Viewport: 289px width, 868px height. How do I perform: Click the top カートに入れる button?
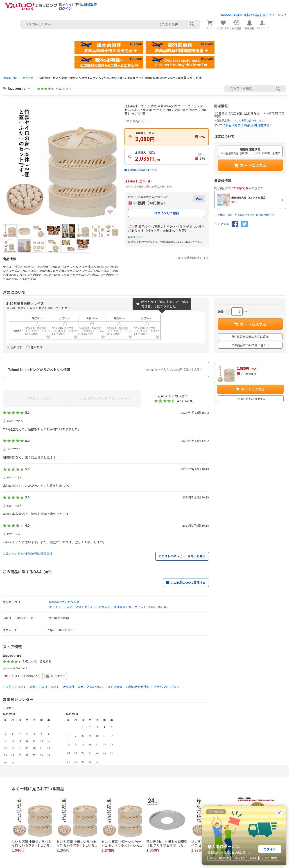[x=250, y=165]
